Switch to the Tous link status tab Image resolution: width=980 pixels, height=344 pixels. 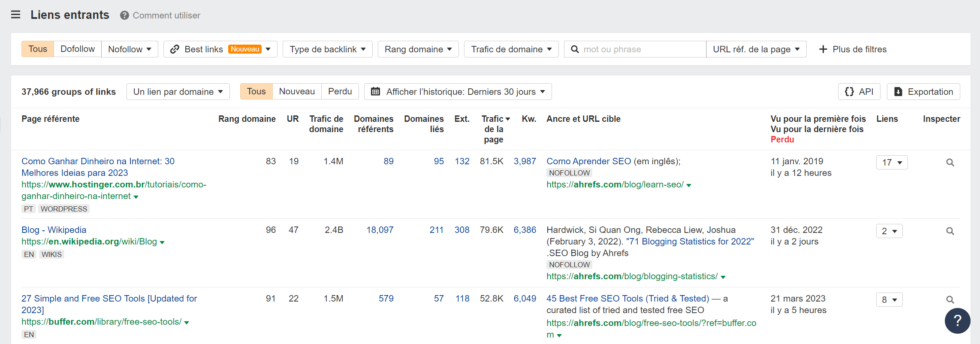pos(256,91)
